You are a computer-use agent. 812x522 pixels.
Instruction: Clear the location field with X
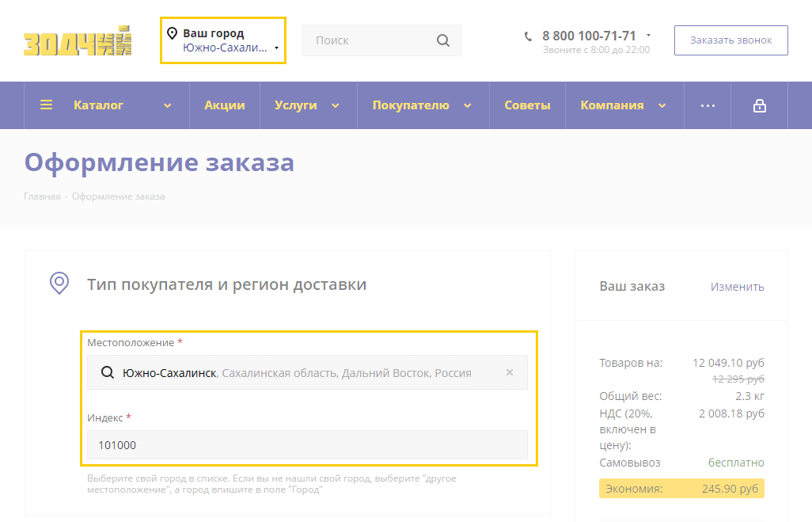(510, 372)
